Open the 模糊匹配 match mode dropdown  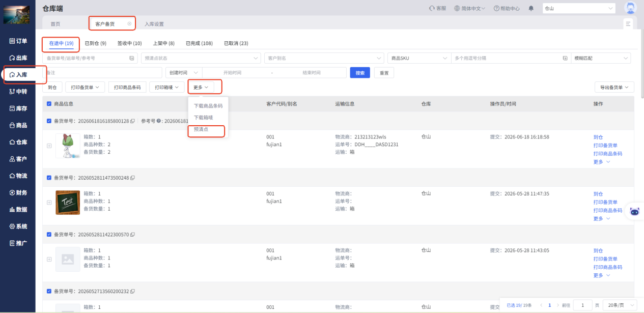click(601, 58)
